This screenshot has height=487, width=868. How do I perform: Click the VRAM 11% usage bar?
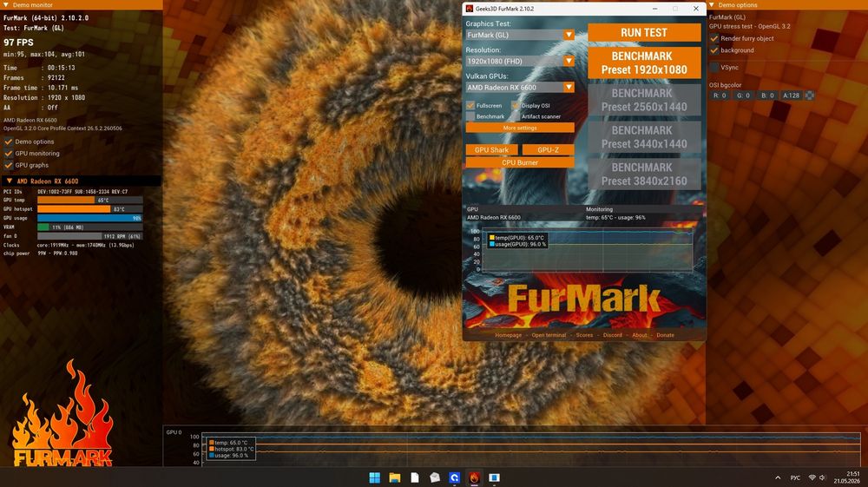(x=89, y=227)
